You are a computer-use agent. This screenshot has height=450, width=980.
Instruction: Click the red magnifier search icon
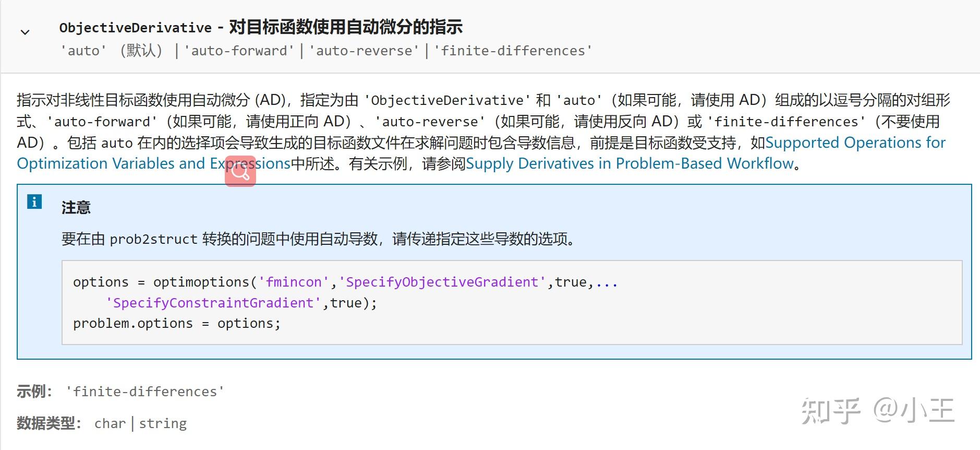pos(240,171)
